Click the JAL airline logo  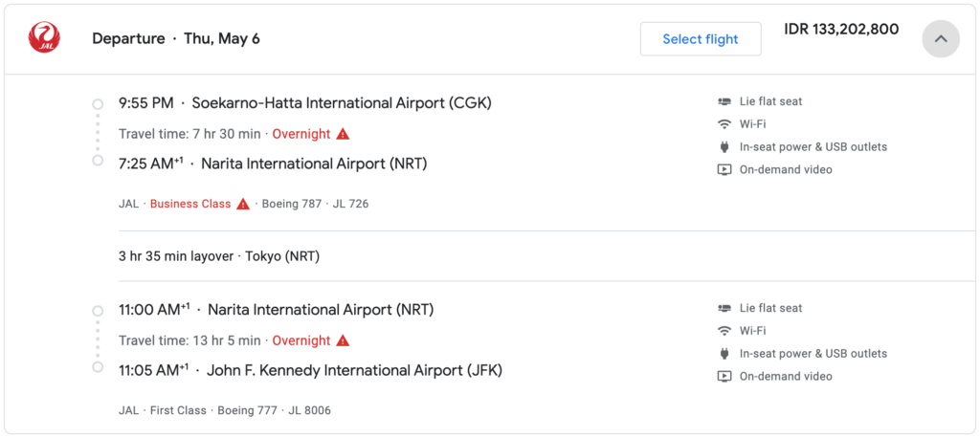coord(44,39)
